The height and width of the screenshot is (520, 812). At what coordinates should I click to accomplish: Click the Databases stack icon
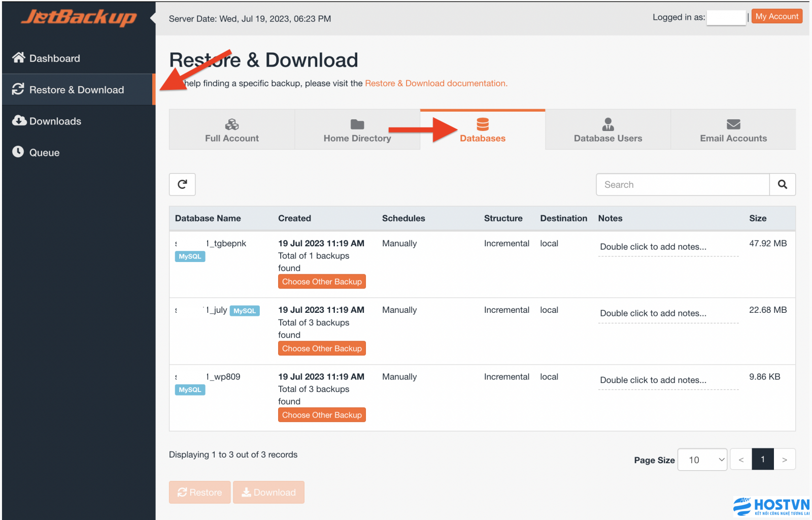tap(483, 124)
